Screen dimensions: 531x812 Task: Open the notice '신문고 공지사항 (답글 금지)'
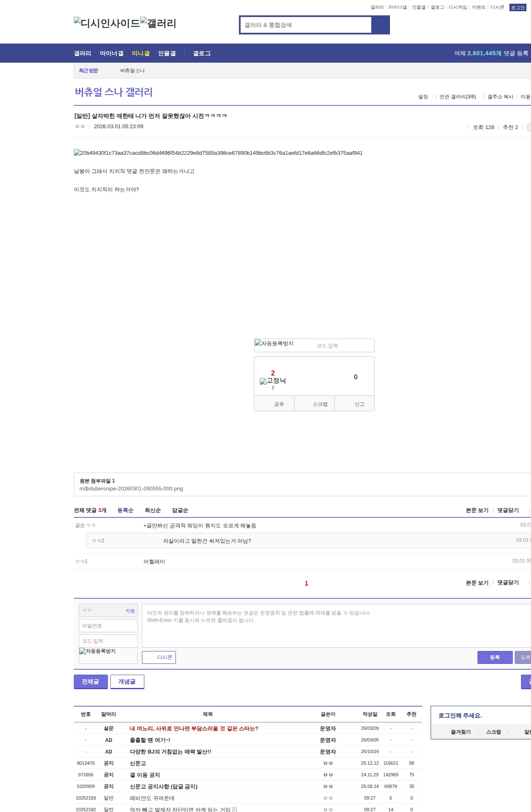click(x=163, y=786)
